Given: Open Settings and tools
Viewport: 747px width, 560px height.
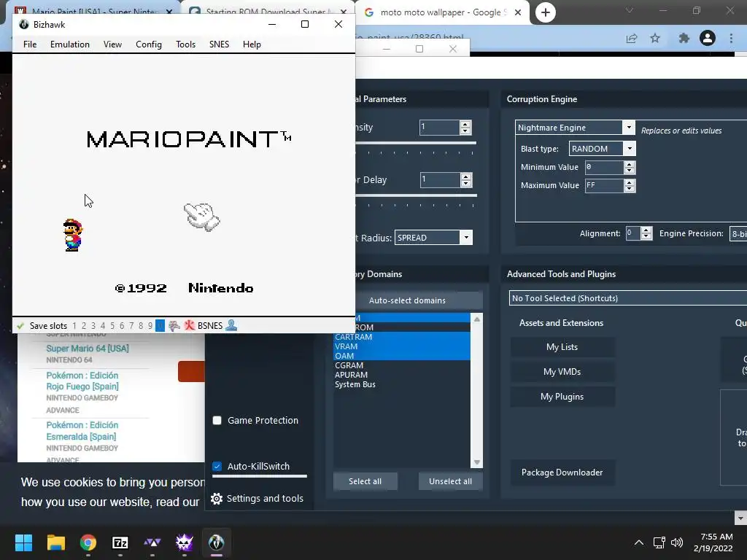Looking at the screenshot, I should tap(258, 499).
